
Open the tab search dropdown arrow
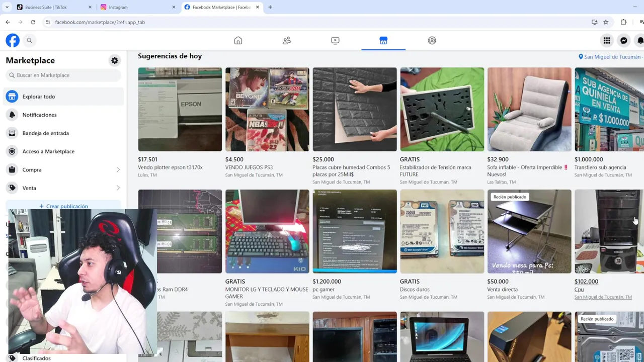tap(7, 7)
